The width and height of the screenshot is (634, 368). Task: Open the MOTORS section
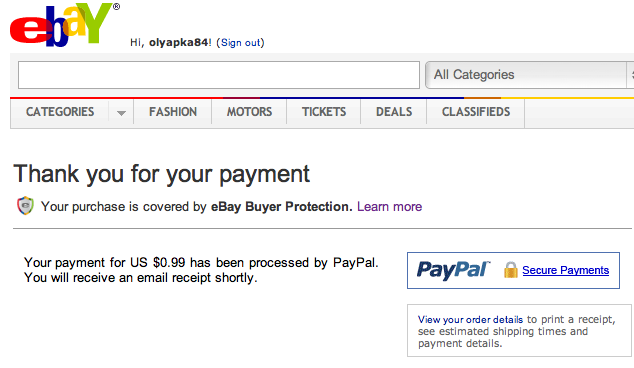point(249,112)
